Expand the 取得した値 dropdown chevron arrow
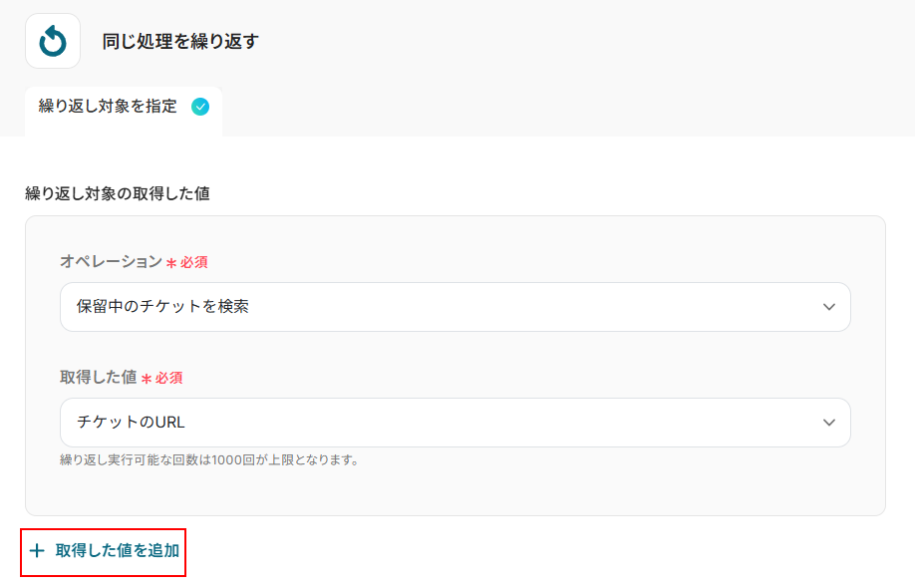Viewport: 915px width, 588px height. 828,423
